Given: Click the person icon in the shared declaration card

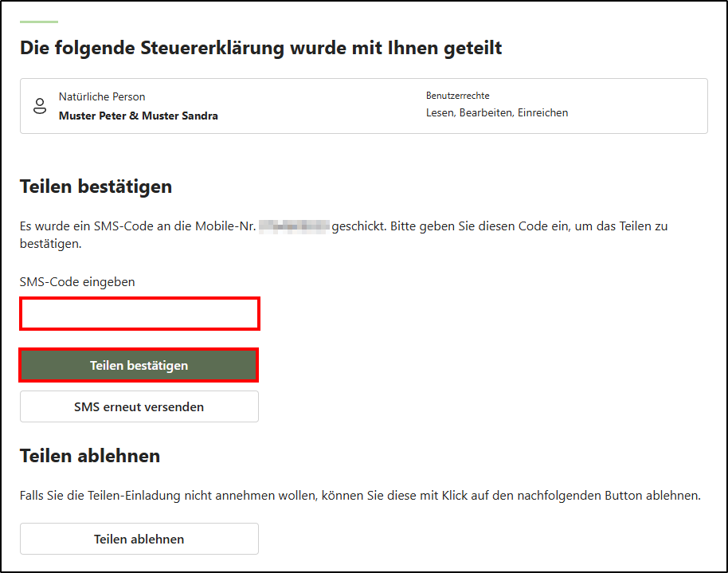Looking at the screenshot, I should pos(40,106).
